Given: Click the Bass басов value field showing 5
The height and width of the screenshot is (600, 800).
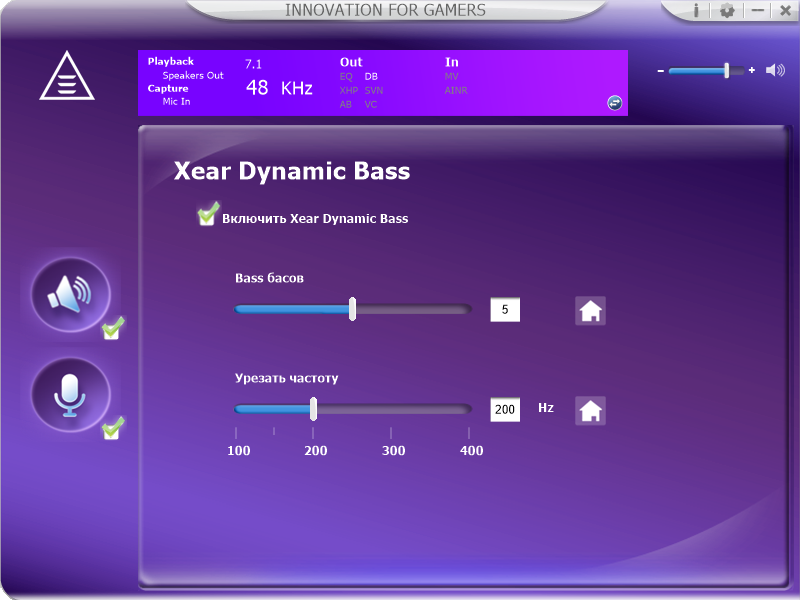Looking at the screenshot, I should (505, 309).
